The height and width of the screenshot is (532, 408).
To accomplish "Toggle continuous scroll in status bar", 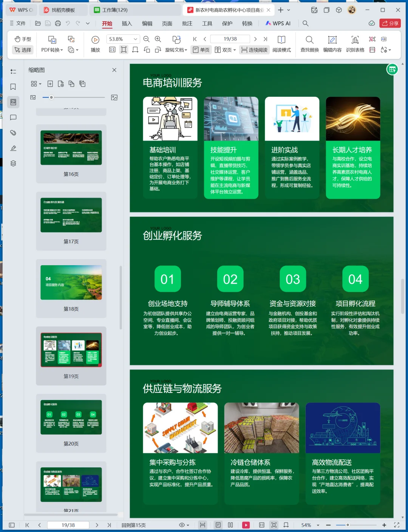I will point(202,525).
